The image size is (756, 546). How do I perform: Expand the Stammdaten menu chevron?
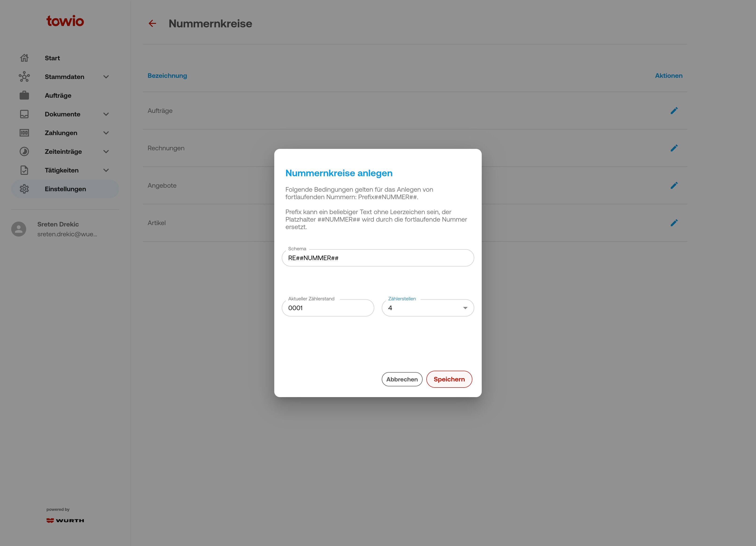pos(106,77)
